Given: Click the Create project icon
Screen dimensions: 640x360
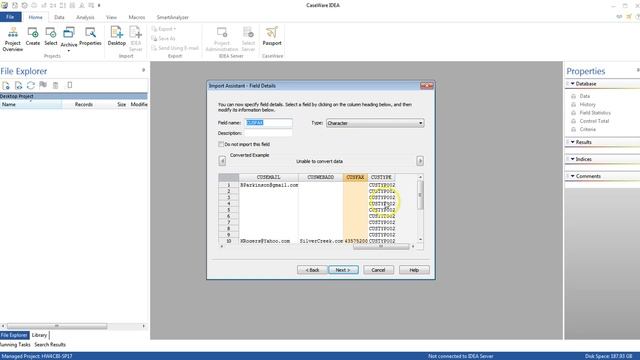Looking at the screenshot, I should (33, 36).
